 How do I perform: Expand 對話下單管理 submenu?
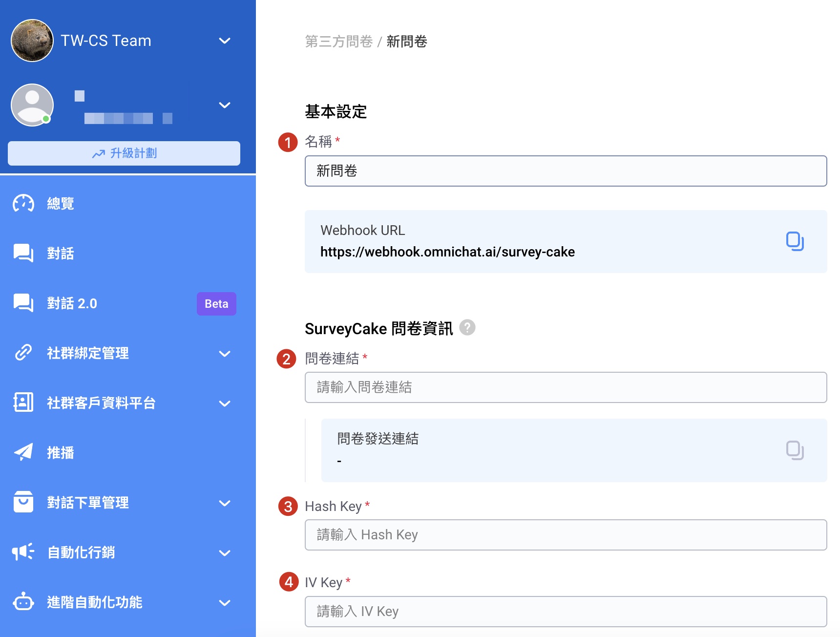coord(225,503)
